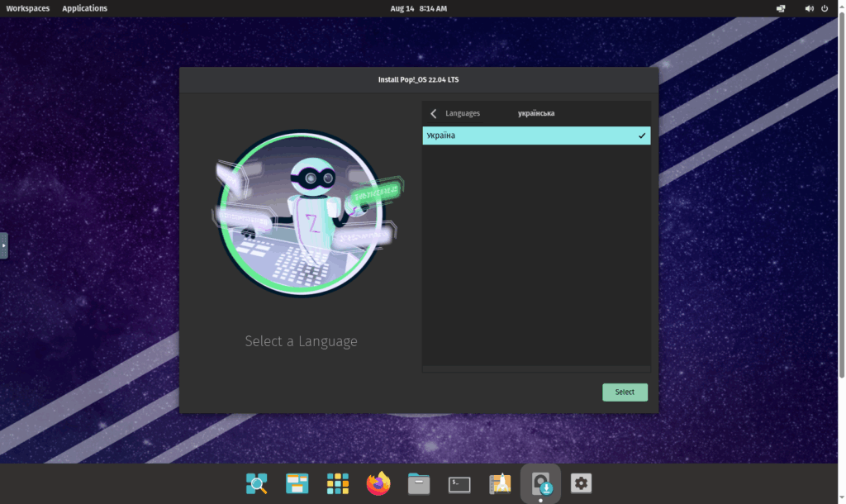846x504 pixels.
Task: Open the power menu icon
Action: click(x=825, y=8)
